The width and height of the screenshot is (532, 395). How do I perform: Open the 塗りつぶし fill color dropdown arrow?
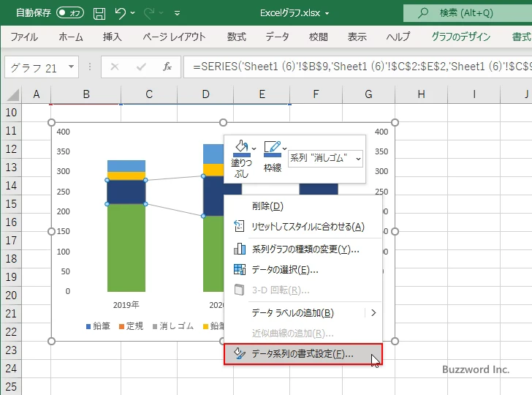pos(254,148)
